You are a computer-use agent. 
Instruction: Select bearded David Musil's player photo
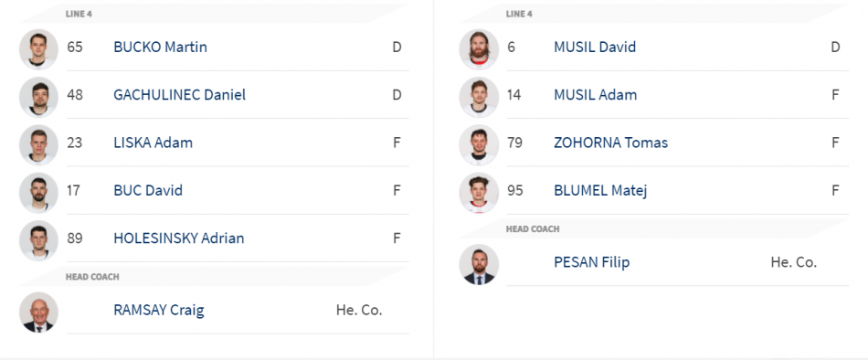point(479,49)
